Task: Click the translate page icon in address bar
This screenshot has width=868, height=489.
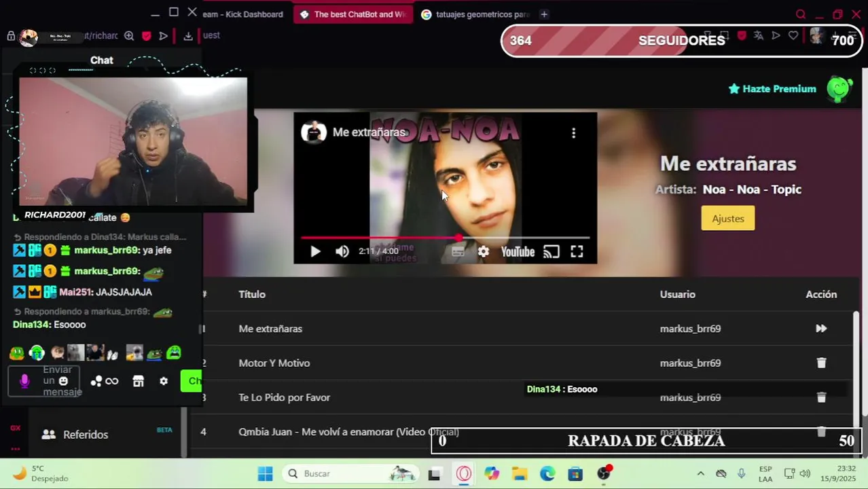Action: click(759, 35)
